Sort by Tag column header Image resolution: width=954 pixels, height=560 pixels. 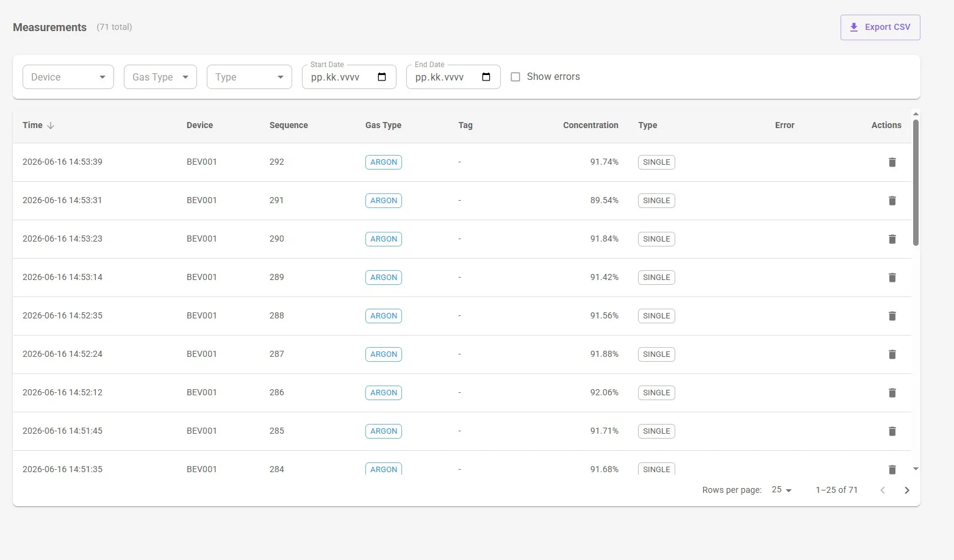pos(465,125)
